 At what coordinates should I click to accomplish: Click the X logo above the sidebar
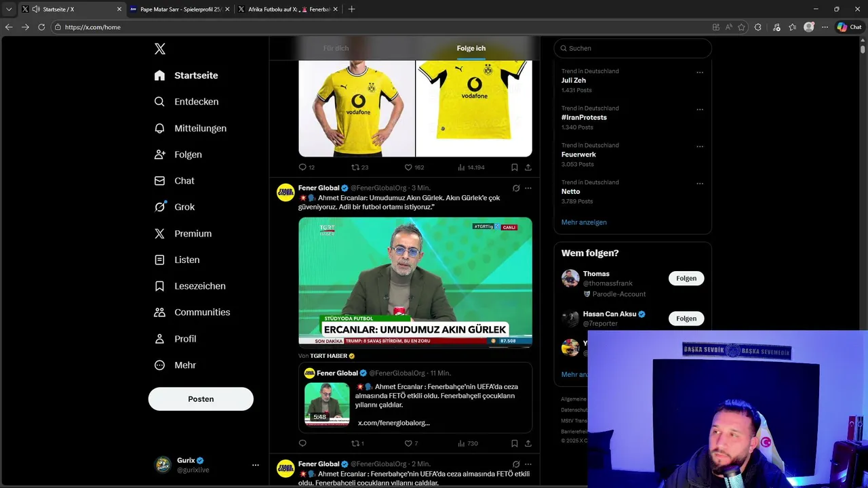[160, 49]
